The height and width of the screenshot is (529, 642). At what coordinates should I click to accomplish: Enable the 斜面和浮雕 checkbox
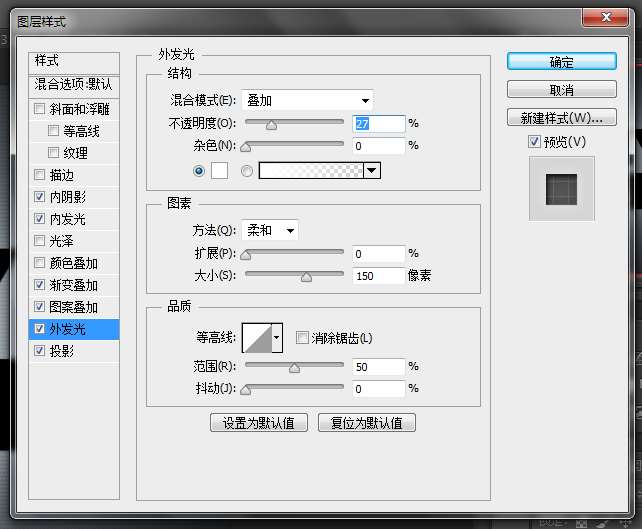[39, 109]
